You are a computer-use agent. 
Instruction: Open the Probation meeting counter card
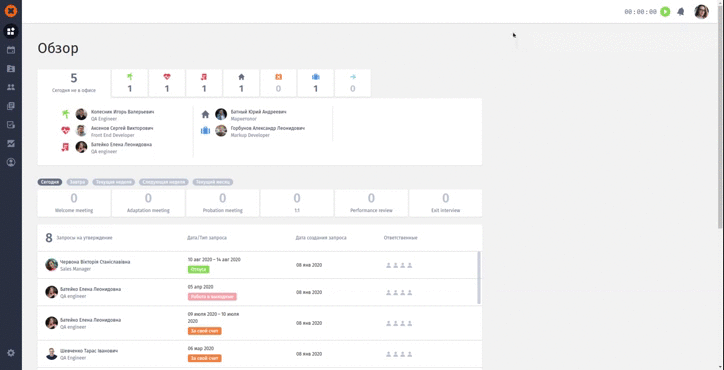point(223,203)
